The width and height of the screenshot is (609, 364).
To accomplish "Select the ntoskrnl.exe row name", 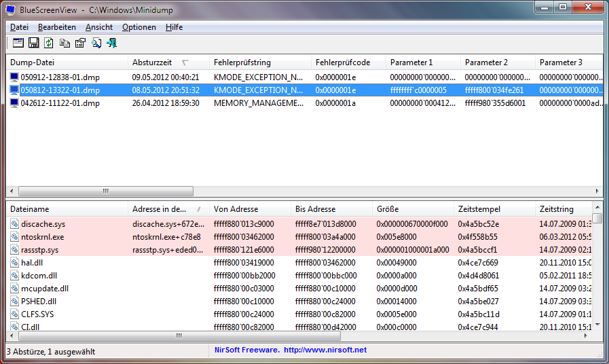I will 42,236.
